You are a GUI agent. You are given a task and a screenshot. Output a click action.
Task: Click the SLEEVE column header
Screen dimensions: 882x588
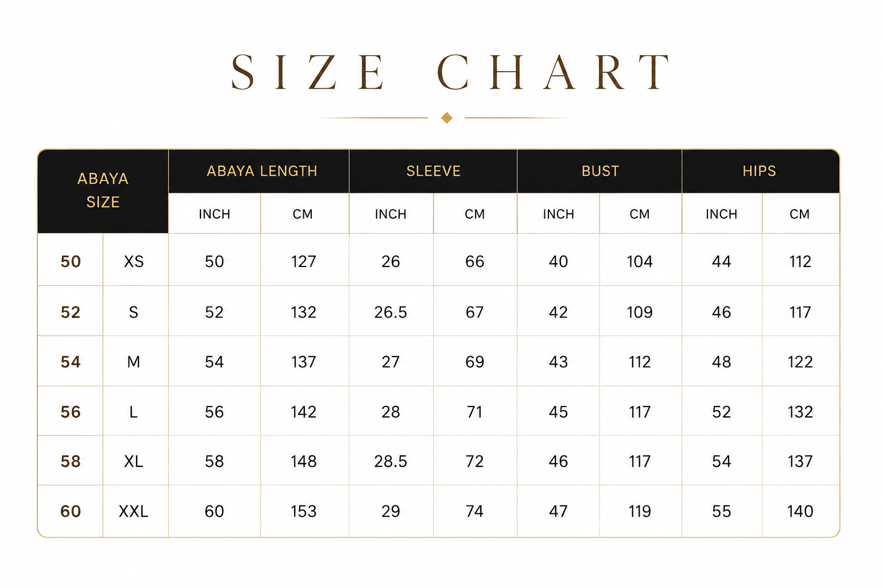[x=434, y=171]
